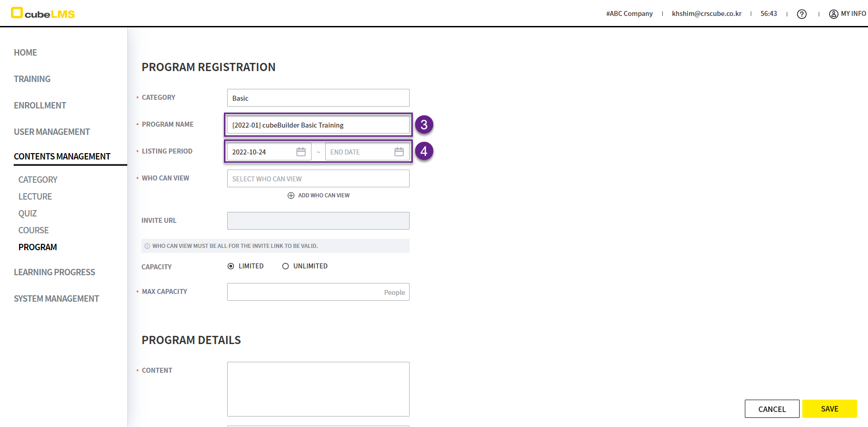Open the USER MANAGEMENT menu
The width and height of the screenshot is (868, 427).
[x=52, y=132]
